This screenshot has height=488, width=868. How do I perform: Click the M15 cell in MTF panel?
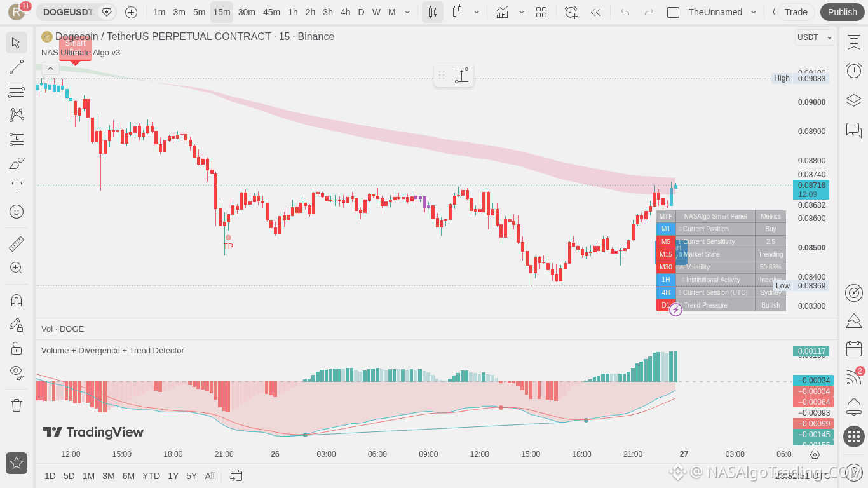click(x=666, y=254)
